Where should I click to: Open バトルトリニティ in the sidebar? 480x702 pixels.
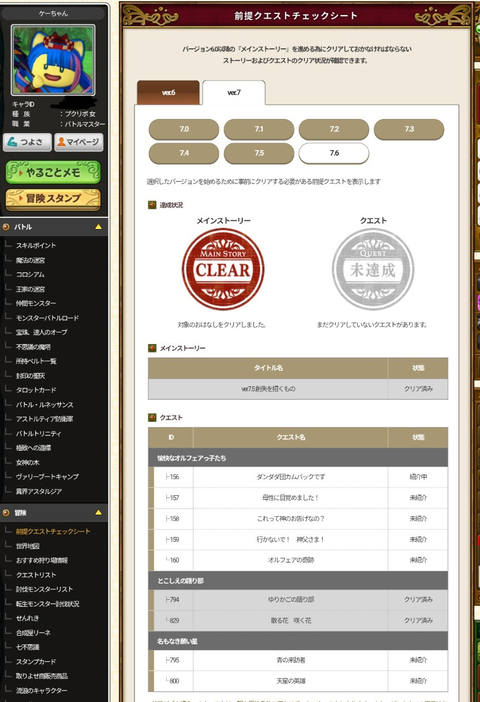(x=39, y=433)
